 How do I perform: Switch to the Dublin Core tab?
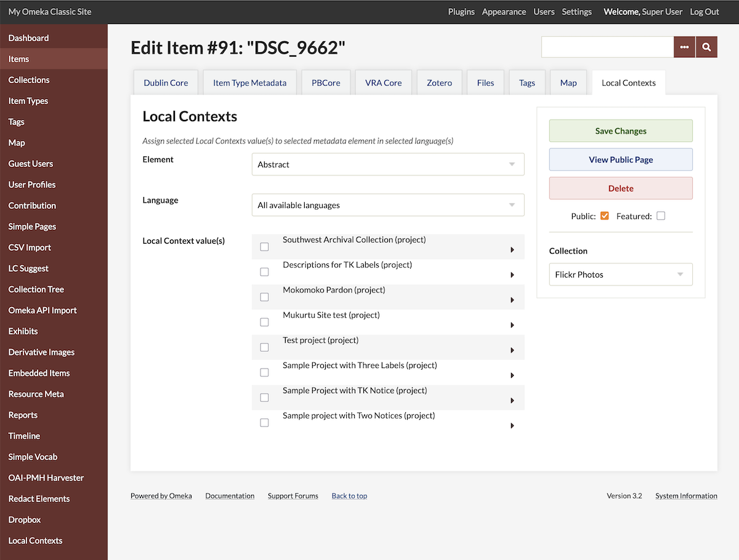coord(166,82)
